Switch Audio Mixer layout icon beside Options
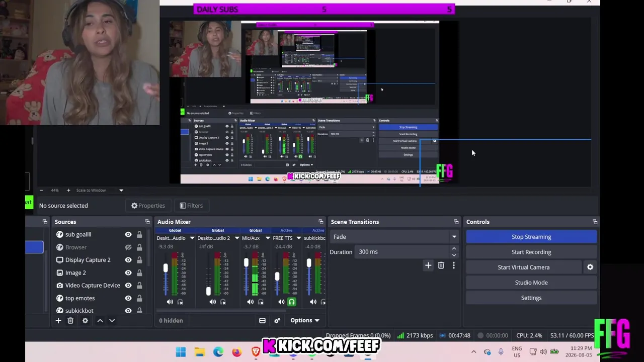The height and width of the screenshot is (362, 644). coord(262,320)
